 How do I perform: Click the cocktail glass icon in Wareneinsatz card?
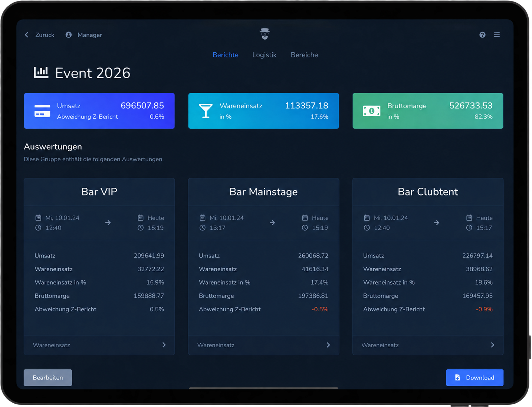(x=206, y=111)
